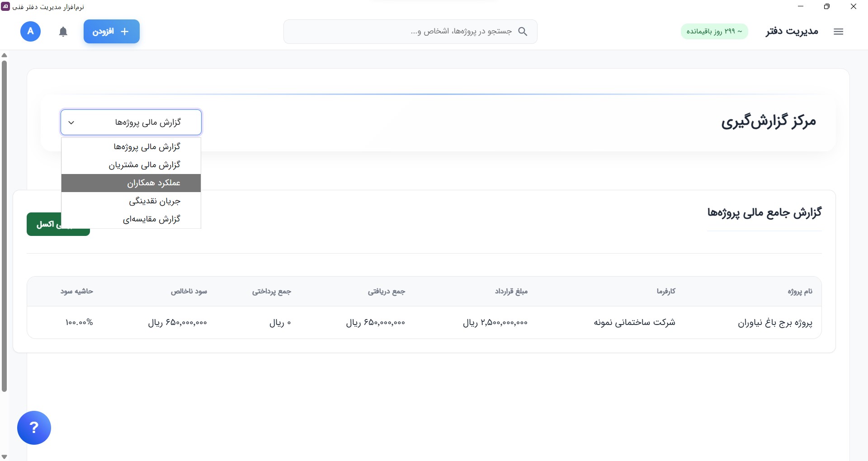The width and height of the screenshot is (868, 461).
Task: Click the scrollbar down arrow
Action: pyautogui.click(x=5, y=456)
